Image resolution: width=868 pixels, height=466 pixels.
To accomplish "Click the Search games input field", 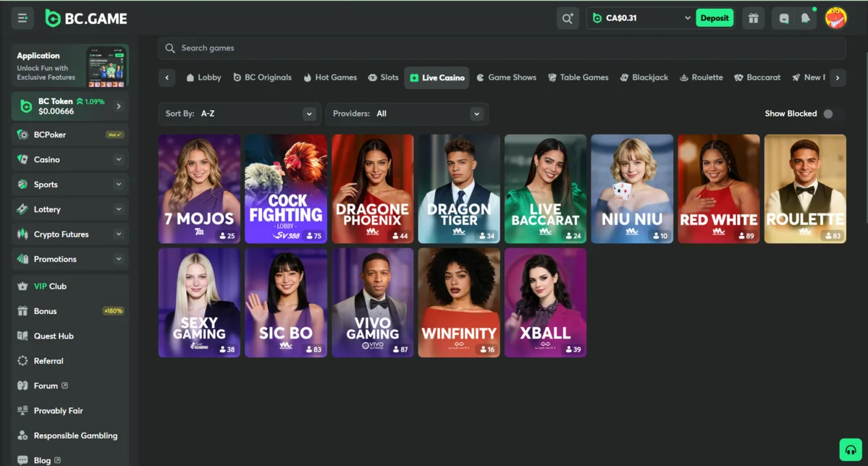I will pyautogui.click(x=501, y=48).
